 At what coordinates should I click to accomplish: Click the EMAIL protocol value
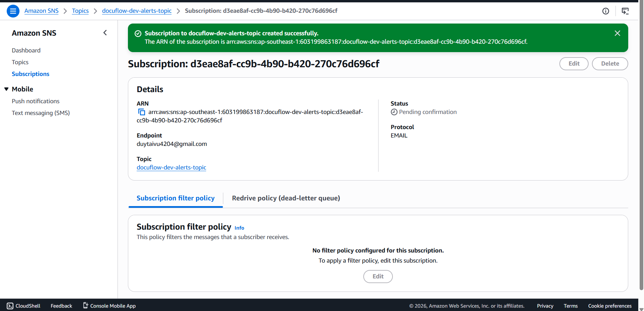(399, 135)
